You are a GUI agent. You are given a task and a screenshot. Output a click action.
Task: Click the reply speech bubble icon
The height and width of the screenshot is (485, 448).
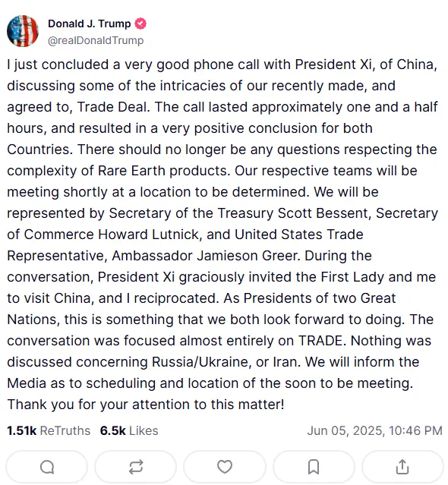47,467
